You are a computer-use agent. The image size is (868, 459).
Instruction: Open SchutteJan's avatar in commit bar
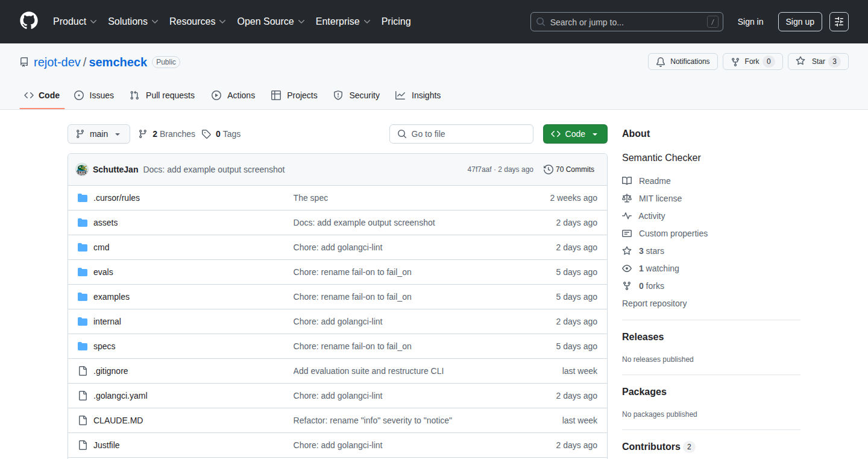[x=82, y=169]
